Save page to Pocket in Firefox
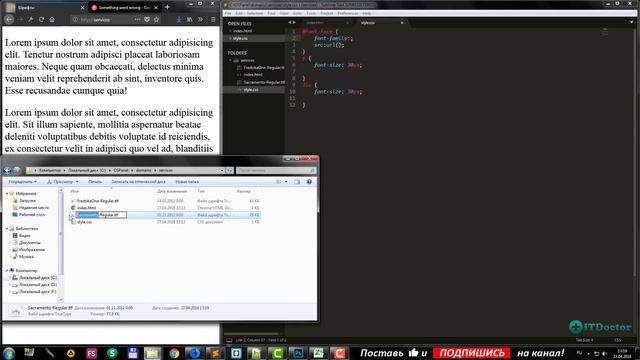Screen dimensions: 640x360 [x=147, y=19]
